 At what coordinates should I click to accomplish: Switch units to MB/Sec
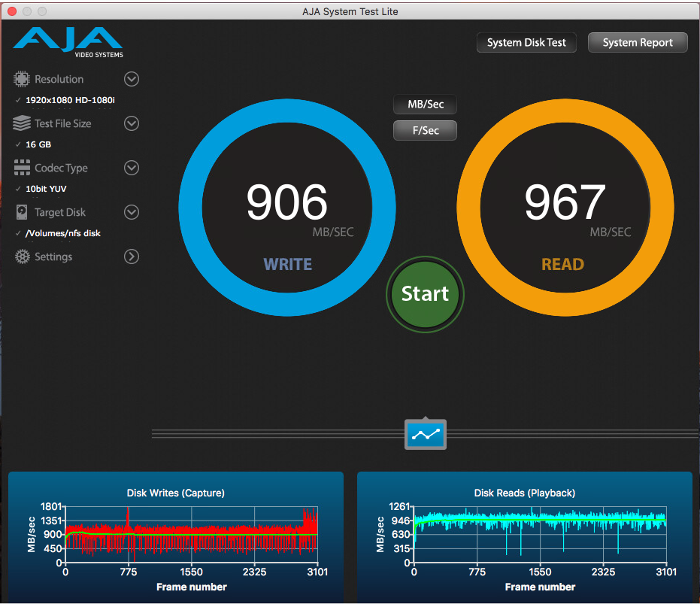[x=425, y=105]
